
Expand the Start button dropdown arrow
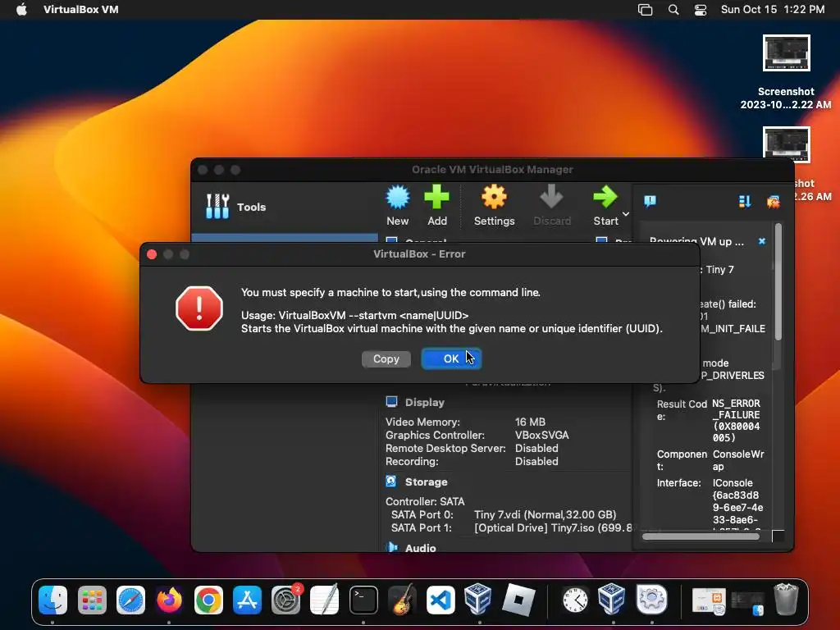pos(626,214)
